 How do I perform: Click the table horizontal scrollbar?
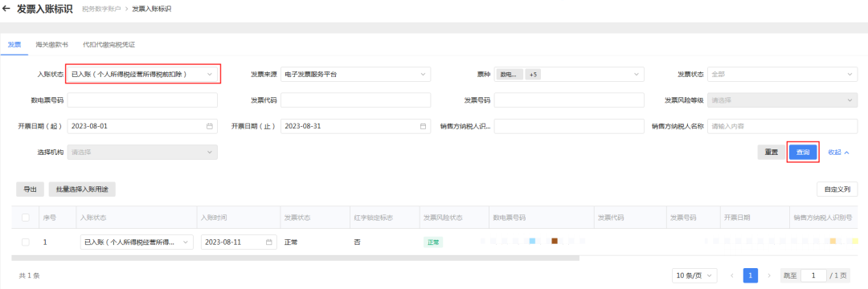295,258
